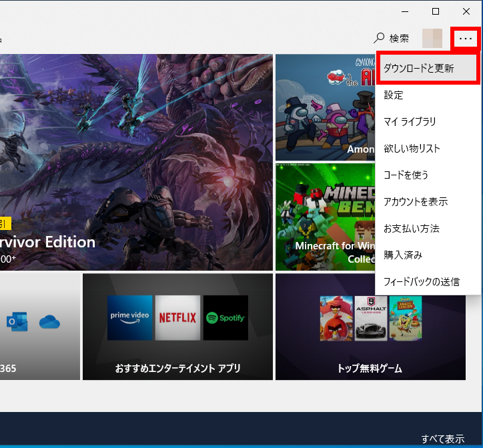Click the search magnifier icon
Screen dimensions: 483x448
[x=379, y=38]
